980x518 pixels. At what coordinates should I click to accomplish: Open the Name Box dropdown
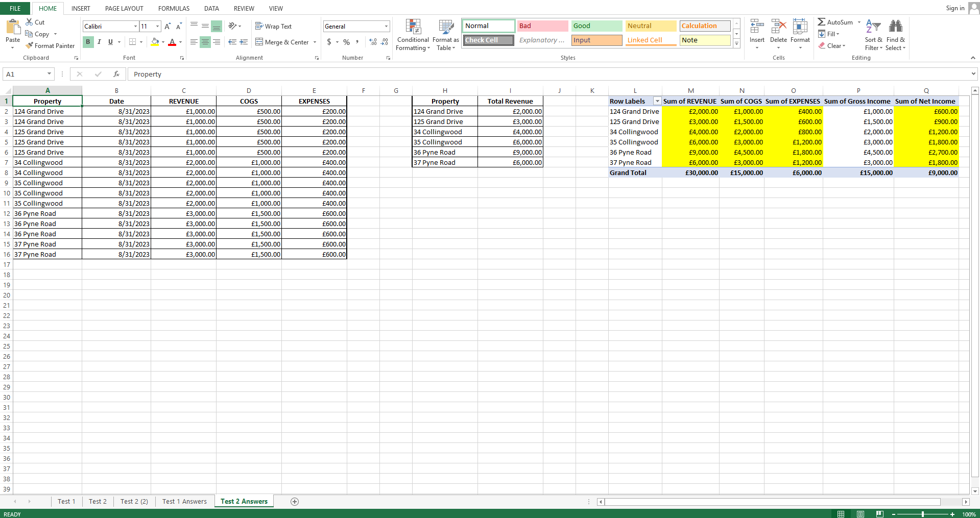coord(49,74)
